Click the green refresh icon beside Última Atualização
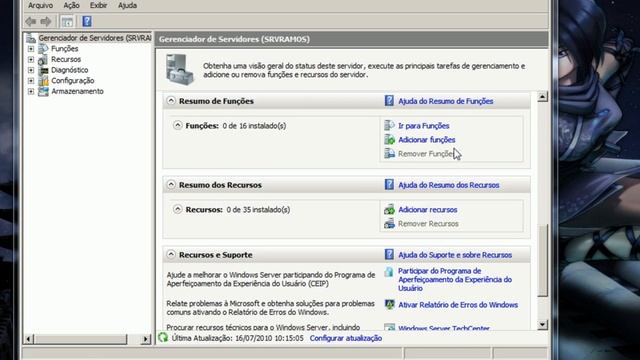This screenshot has height=360, width=640. click(163, 338)
